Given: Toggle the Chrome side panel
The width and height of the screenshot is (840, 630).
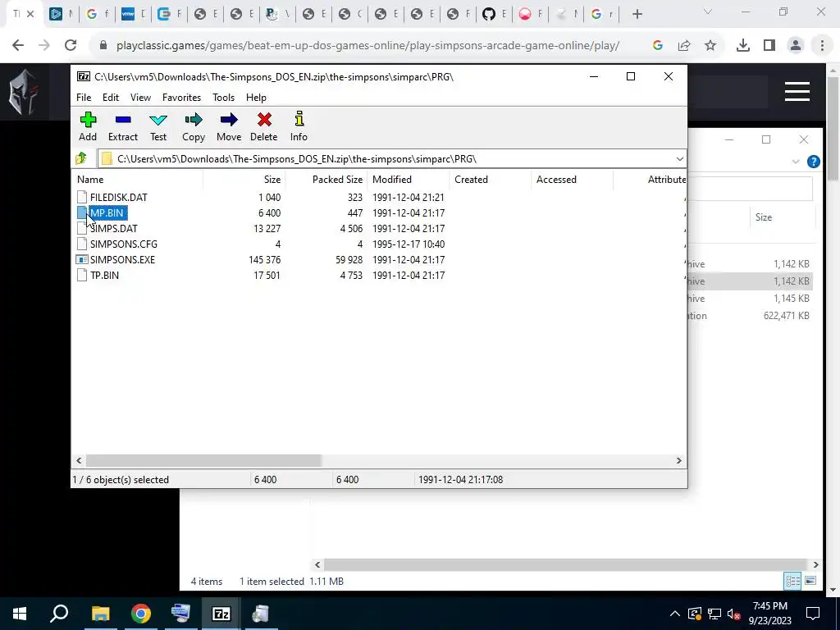Looking at the screenshot, I should click(x=769, y=46).
